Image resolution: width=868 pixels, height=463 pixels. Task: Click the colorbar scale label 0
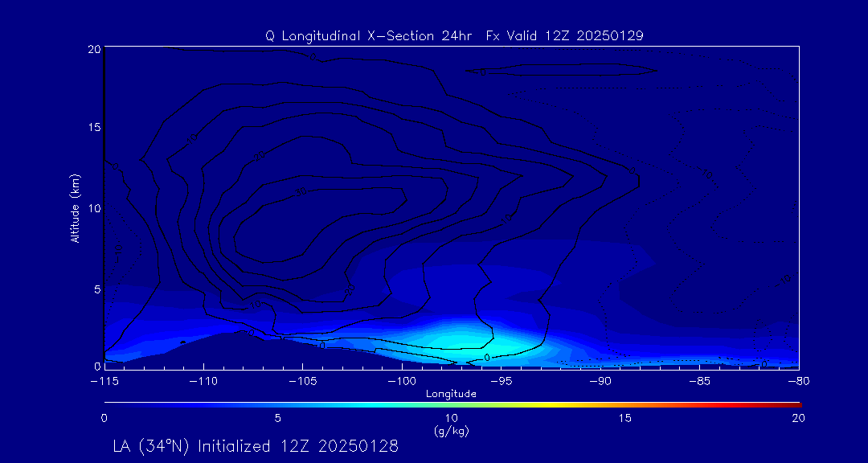tap(104, 420)
